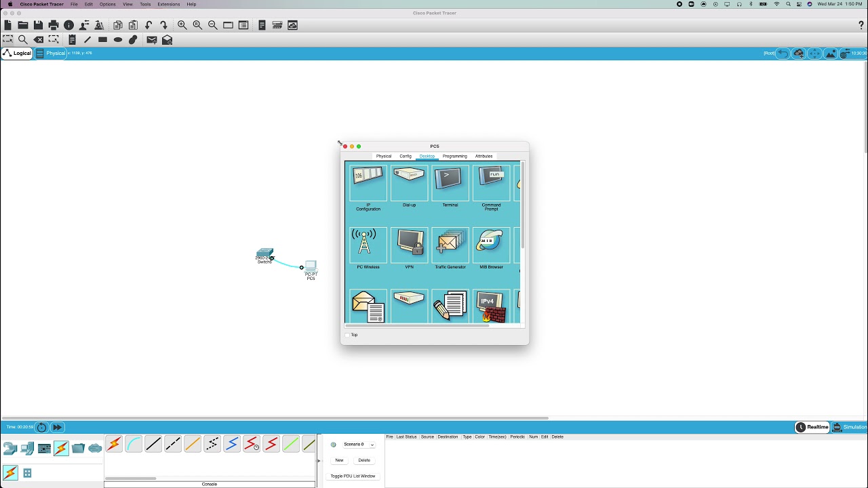Open the Programming tab in PC5
The image size is (868, 488).
coord(455,157)
